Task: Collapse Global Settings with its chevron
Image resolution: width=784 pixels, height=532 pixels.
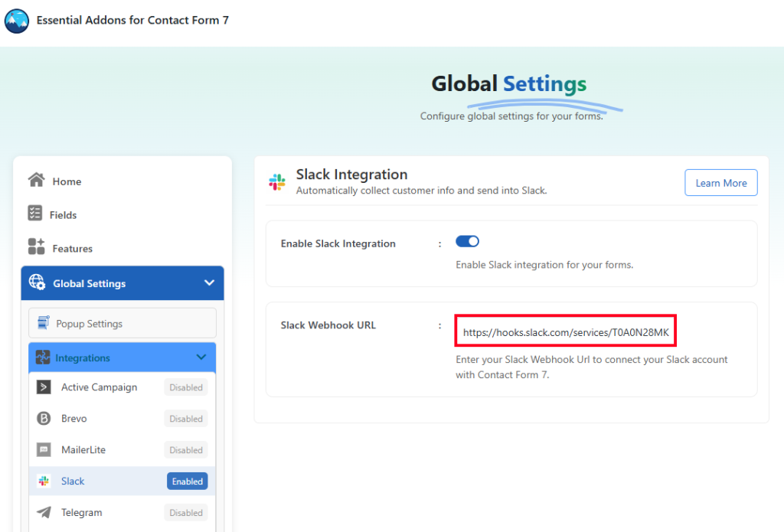Action: 210,283
